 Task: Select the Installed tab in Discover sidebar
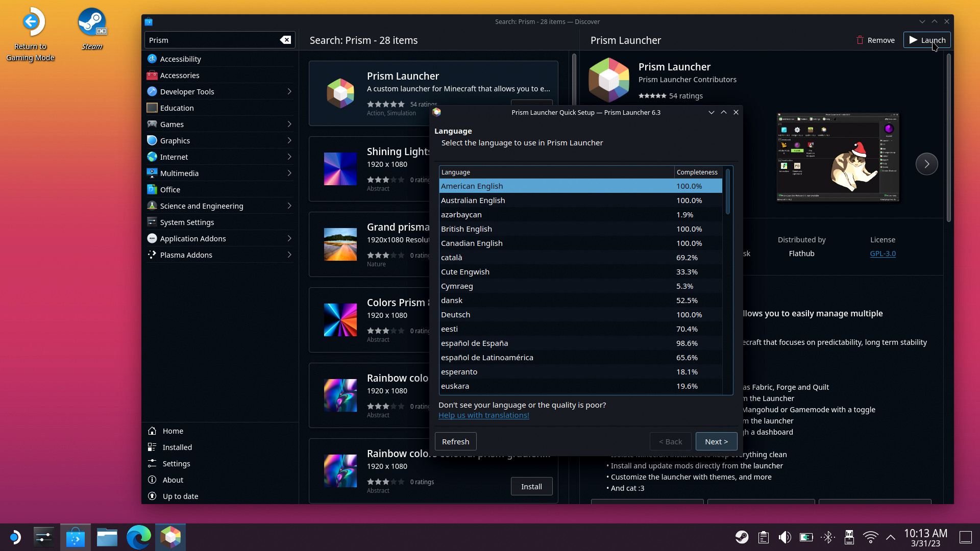tap(176, 447)
